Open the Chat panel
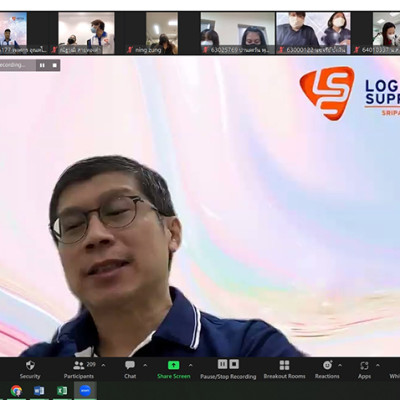 coord(130,369)
